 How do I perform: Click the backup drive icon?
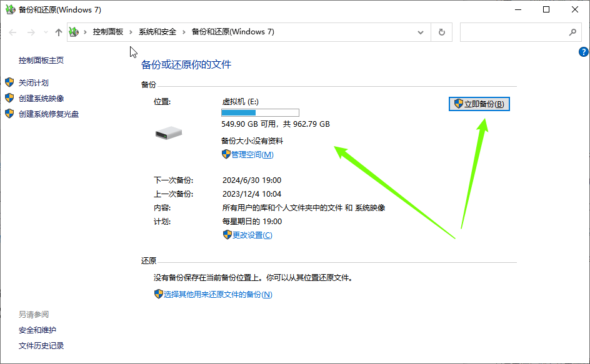pyautogui.click(x=169, y=133)
